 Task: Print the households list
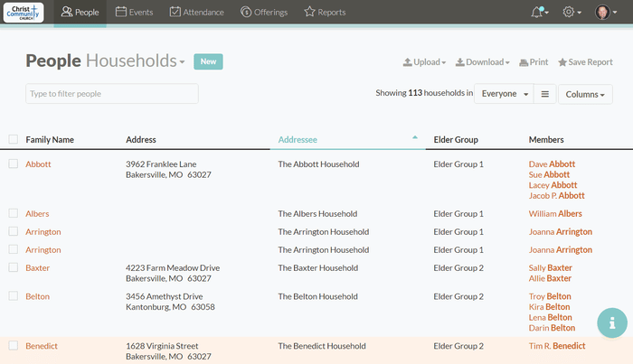534,62
